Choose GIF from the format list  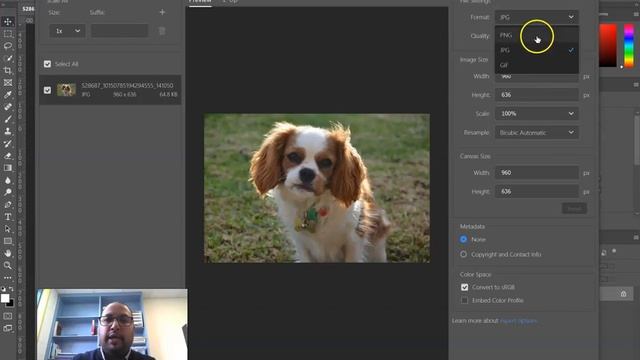coord(537,65)
